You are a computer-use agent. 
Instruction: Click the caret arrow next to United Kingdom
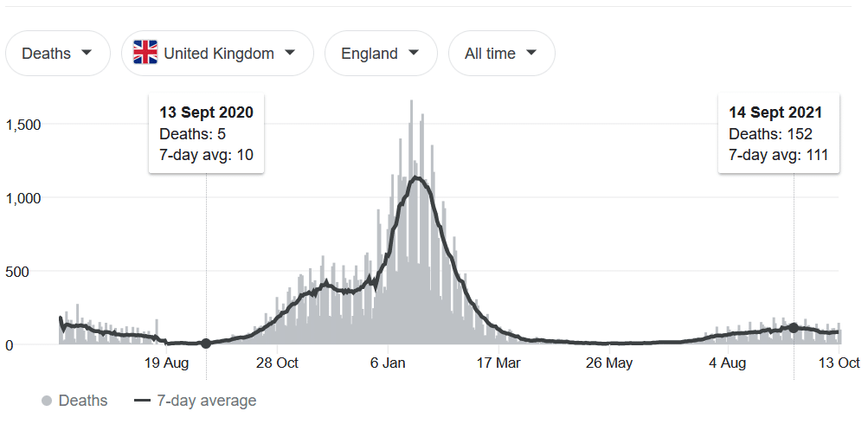tap(289, 53)
